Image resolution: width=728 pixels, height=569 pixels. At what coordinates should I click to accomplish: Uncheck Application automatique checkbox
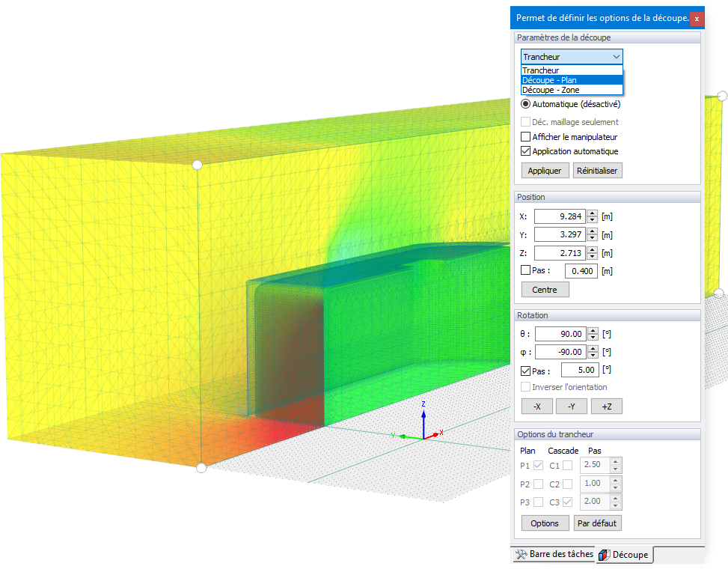point(525,151)
